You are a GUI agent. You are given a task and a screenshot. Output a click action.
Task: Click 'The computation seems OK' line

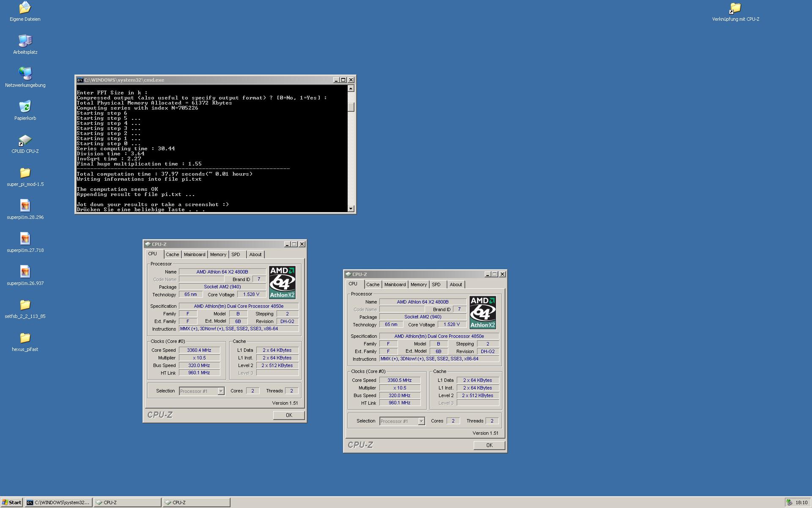[x=117, y=189]
